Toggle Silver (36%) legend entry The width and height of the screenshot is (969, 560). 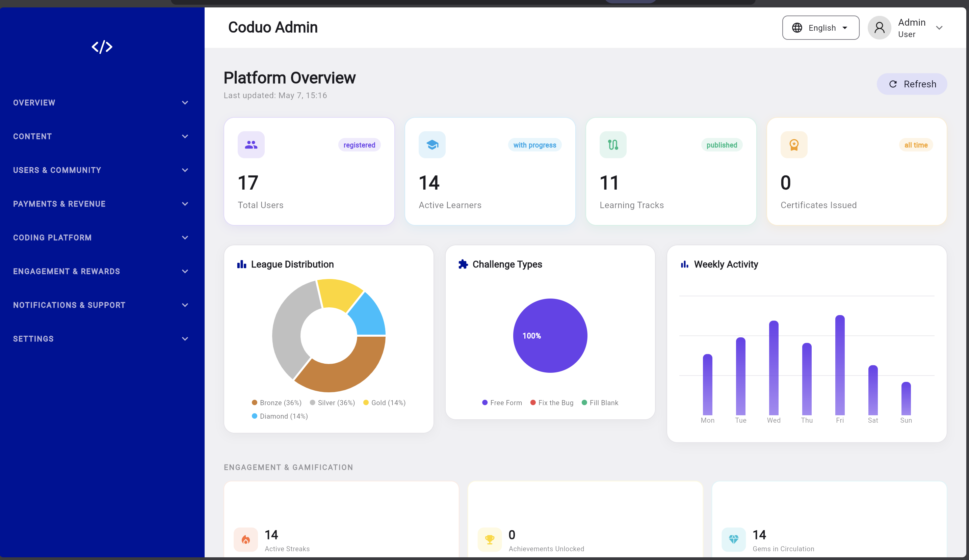(x=332, y=402)
